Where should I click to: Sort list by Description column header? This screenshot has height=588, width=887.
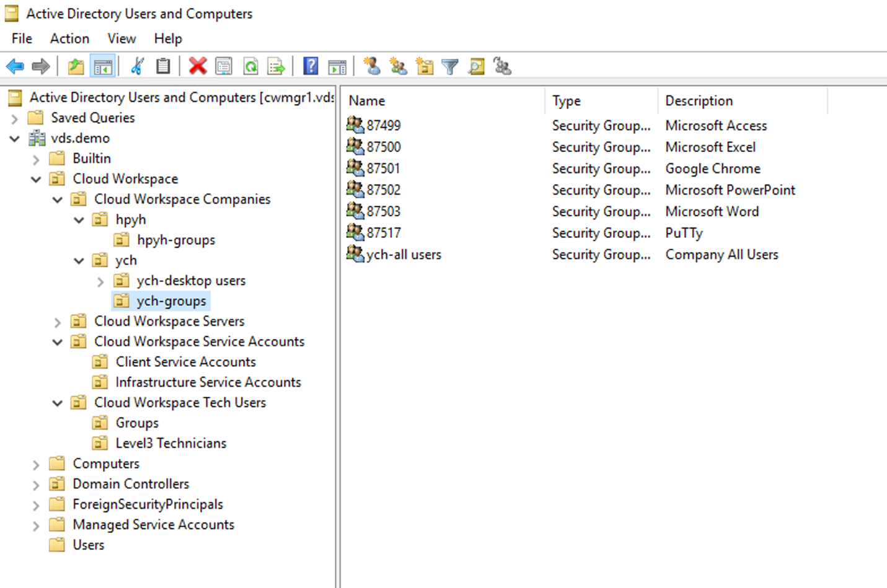click(699, 101)
